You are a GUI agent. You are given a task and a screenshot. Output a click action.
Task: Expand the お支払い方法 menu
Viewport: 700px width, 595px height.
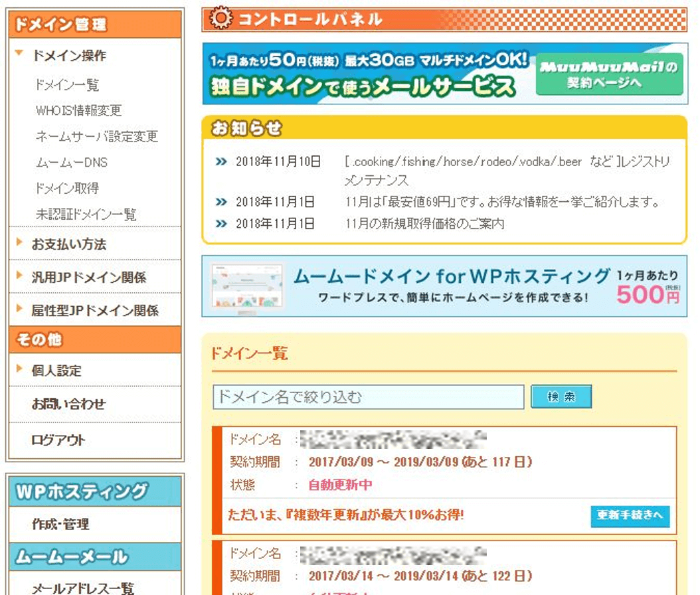[68, 244]
